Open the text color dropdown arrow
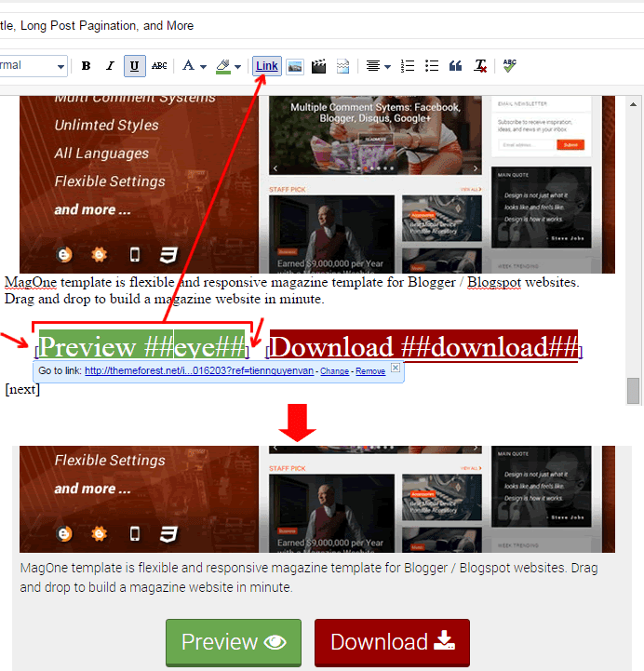The width and height of the screenshot is (644, 671). point(203,67)
